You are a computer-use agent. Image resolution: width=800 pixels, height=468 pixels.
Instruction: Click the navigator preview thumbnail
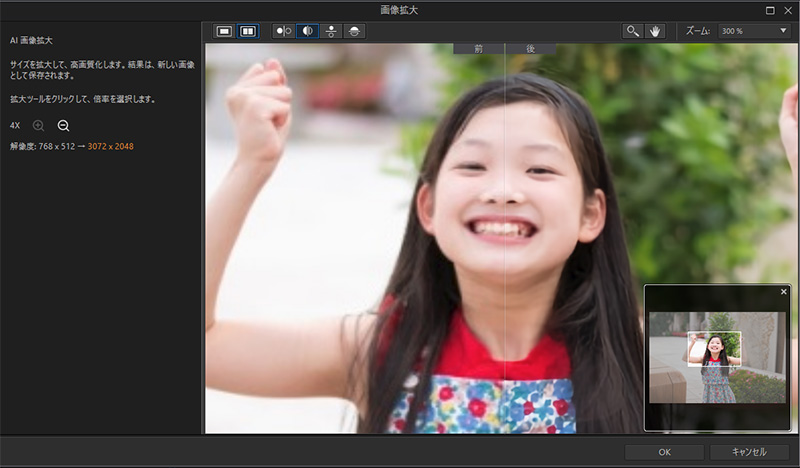[x=716, y=357]
